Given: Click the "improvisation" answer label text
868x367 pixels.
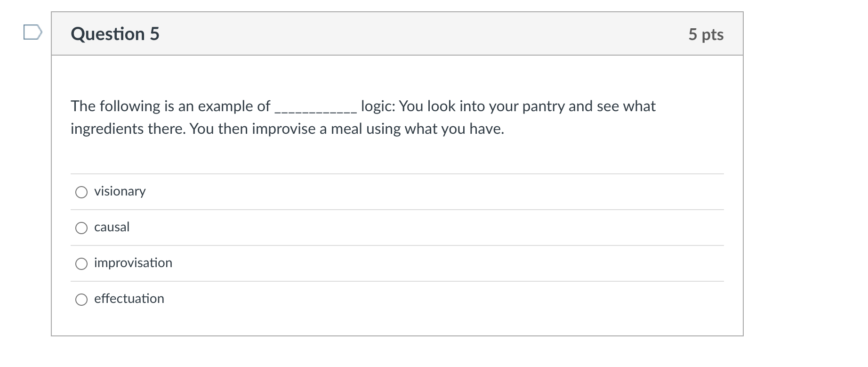Looking at the screenshot, I should point(133,263).
